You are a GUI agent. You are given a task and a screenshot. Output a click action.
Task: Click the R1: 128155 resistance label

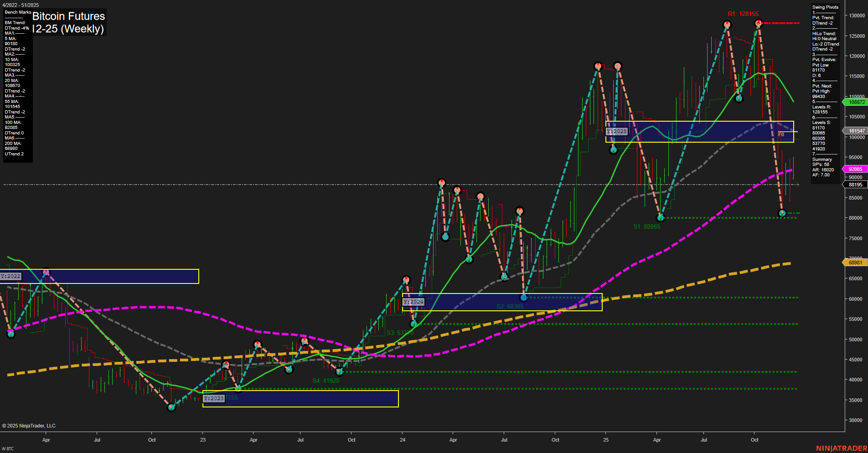[x=743, y=14]
